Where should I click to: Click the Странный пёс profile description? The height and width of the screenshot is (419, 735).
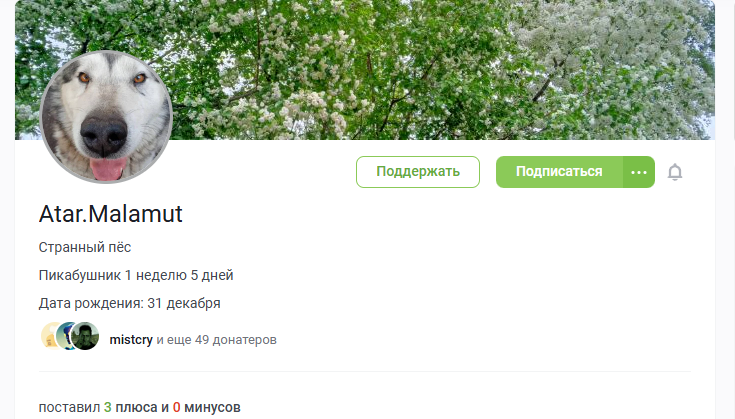click(85, 247)
